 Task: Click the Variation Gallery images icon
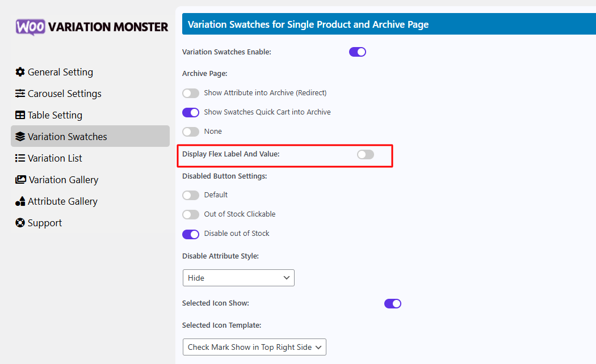(20, 180)
